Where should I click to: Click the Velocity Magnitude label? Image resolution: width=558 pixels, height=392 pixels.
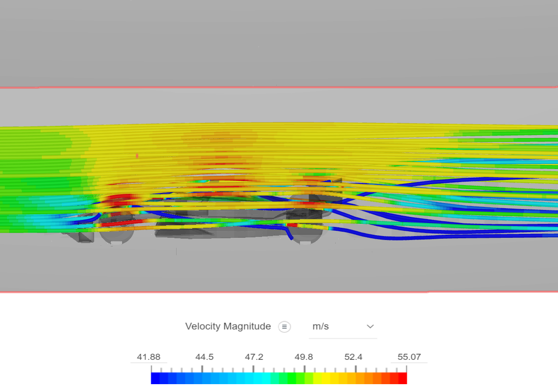[228, 326]
